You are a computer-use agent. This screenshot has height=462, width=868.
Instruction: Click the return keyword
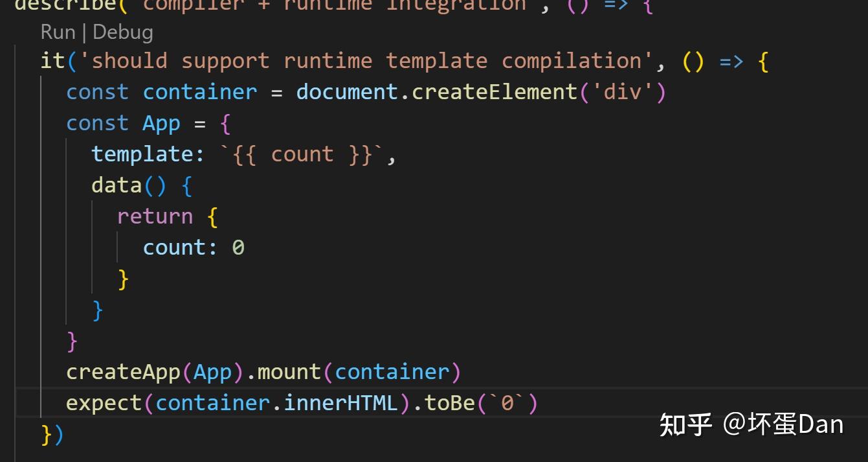click(x=154, y=215)
